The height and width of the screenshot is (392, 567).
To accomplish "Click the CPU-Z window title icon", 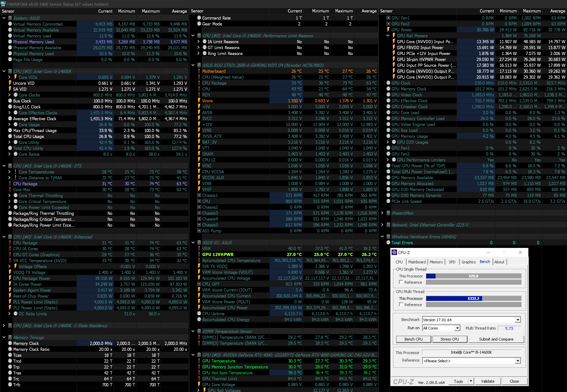I will (x=394, y=252).
